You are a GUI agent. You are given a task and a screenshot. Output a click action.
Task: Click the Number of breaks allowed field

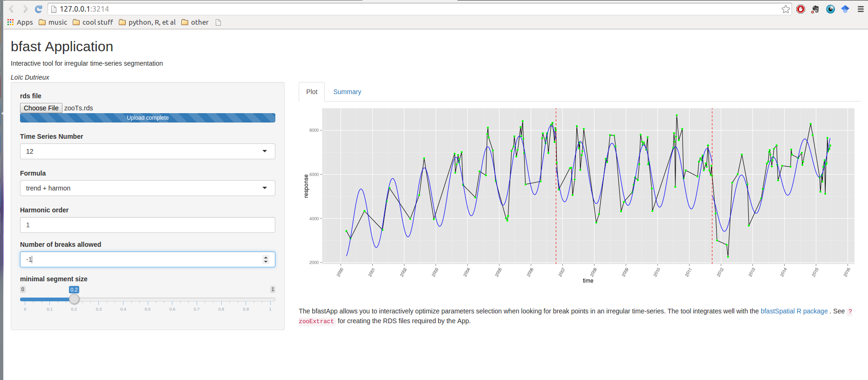[x=148, y=259]
